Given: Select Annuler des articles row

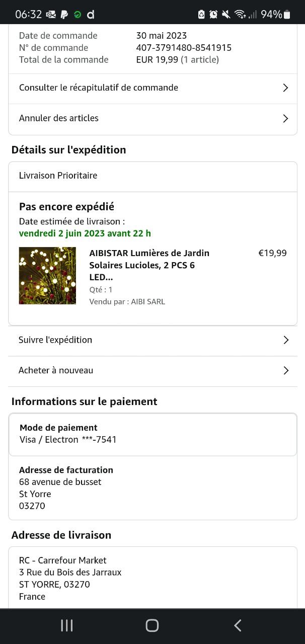Looking at the screenshot, I should [x=59, y=118].
